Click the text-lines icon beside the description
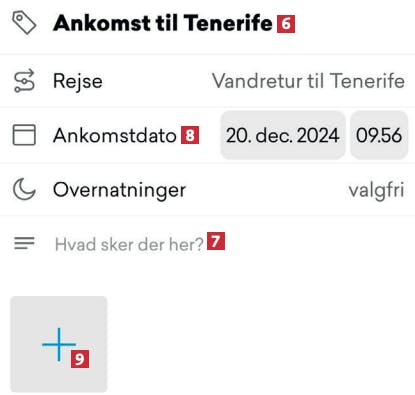 24,243
